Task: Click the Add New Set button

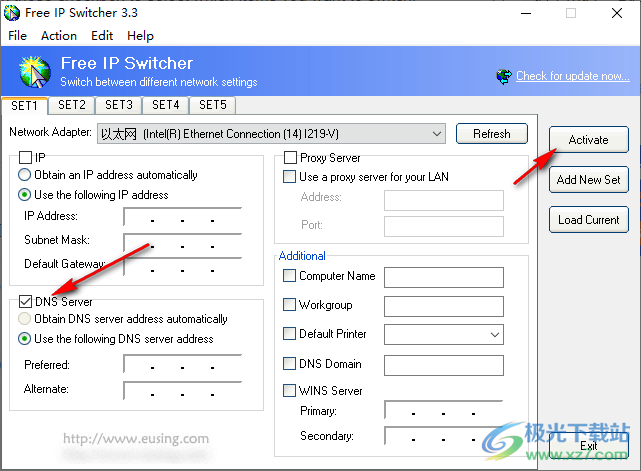Action: (589, 179)
